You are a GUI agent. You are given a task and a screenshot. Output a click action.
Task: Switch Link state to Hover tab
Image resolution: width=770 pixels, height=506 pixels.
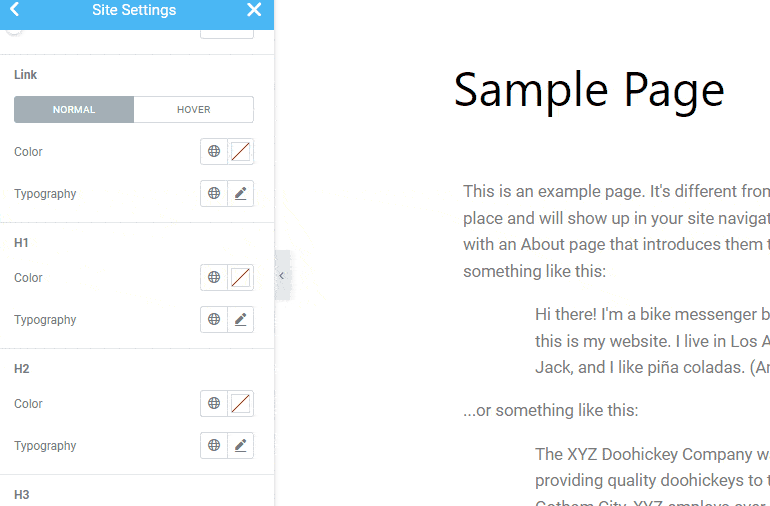click(193, 110)
